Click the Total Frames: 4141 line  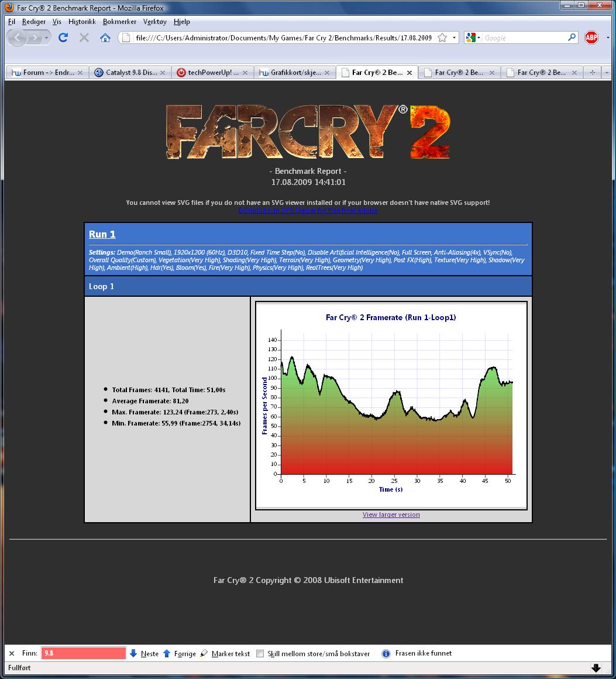tap(168, 390)
